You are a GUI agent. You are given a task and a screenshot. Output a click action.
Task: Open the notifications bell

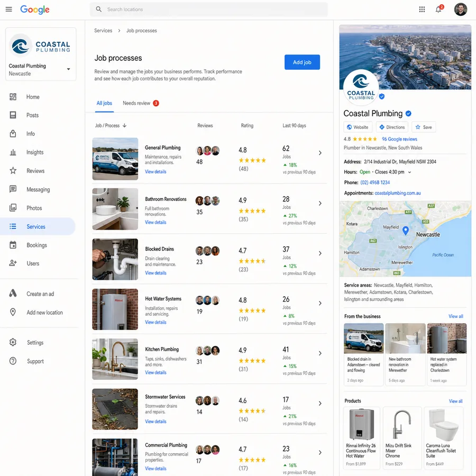pos(438,9)
